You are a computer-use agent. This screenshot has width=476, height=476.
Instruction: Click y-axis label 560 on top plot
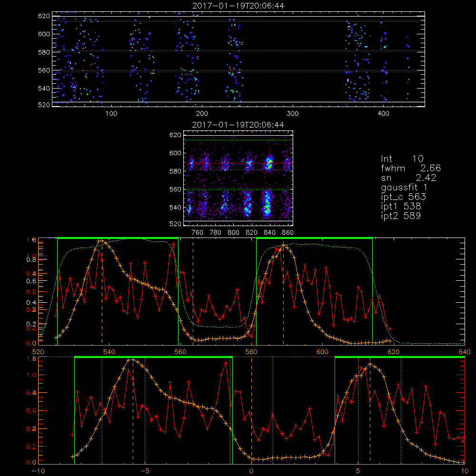coord(44,70)
